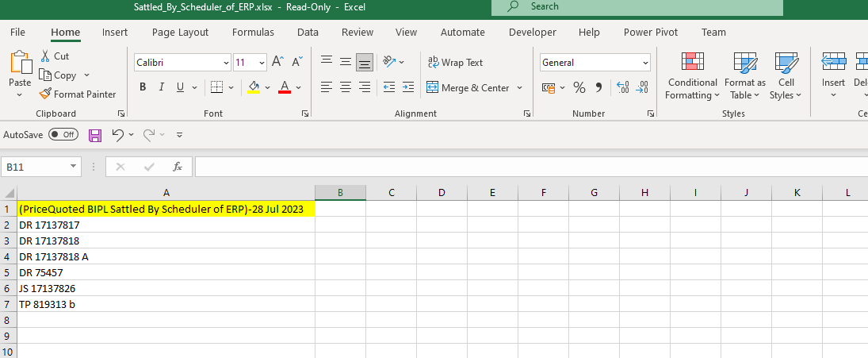This screenshot has width=868, height=358.
Task: Undo last action
Action: point(117,135)
